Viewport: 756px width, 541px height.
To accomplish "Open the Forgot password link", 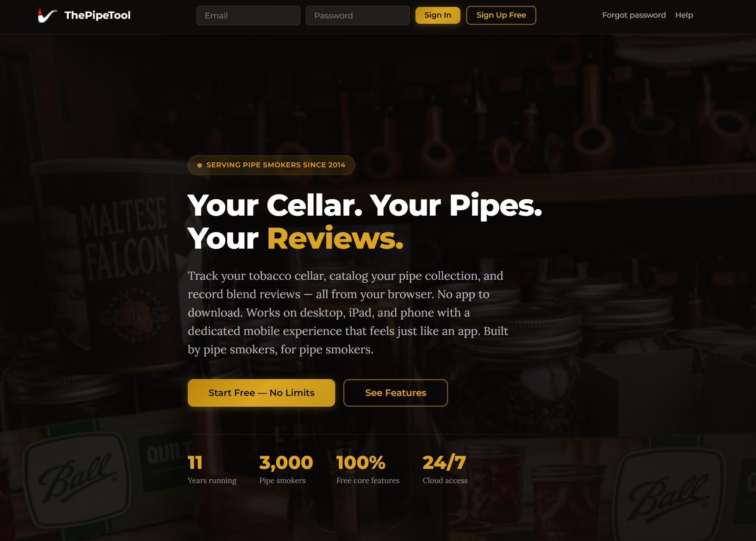I will 634,15.
